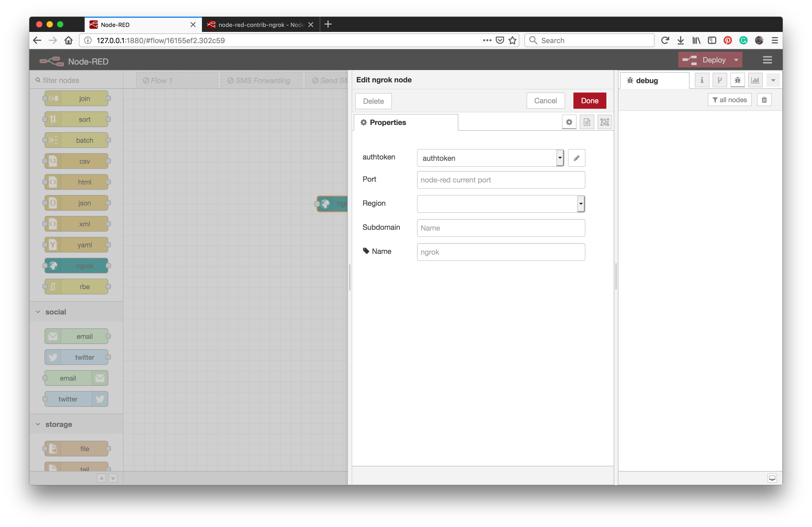Click Firefox reload page icon
812x527 pixels.
click(x=665, y=41)
